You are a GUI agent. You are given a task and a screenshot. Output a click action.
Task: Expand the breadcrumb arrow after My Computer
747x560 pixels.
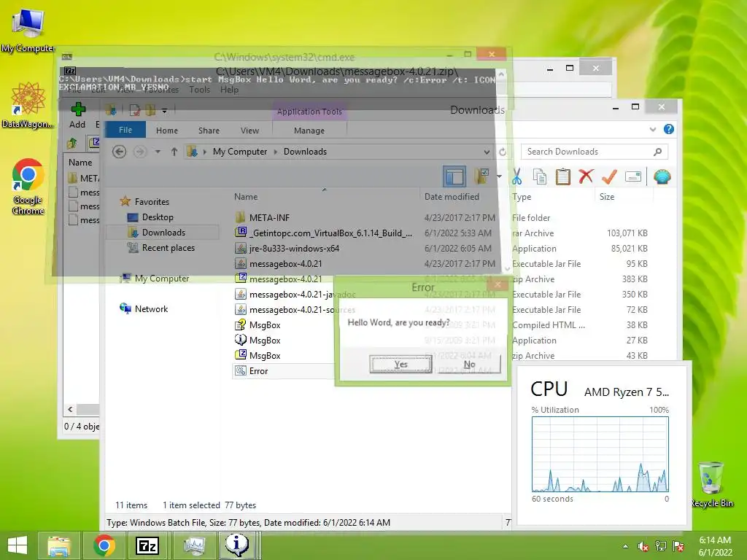click(x=275, y=152)
